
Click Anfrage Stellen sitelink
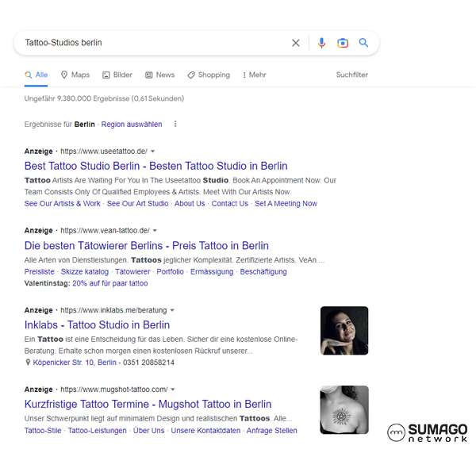[271, 431]
